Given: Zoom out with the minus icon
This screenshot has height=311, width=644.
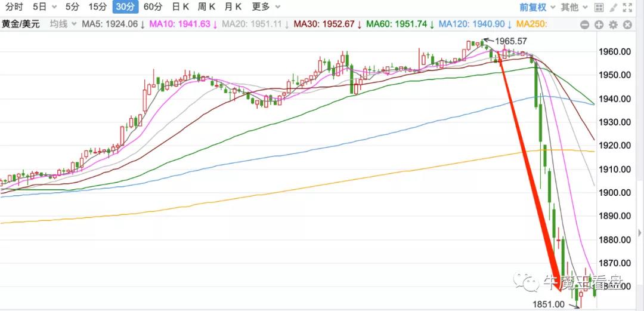Looking at the screenshot, I should coord(585,24).
